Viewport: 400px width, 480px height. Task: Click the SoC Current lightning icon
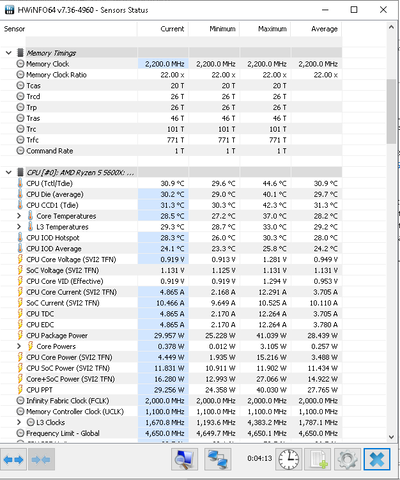point(20,303)
